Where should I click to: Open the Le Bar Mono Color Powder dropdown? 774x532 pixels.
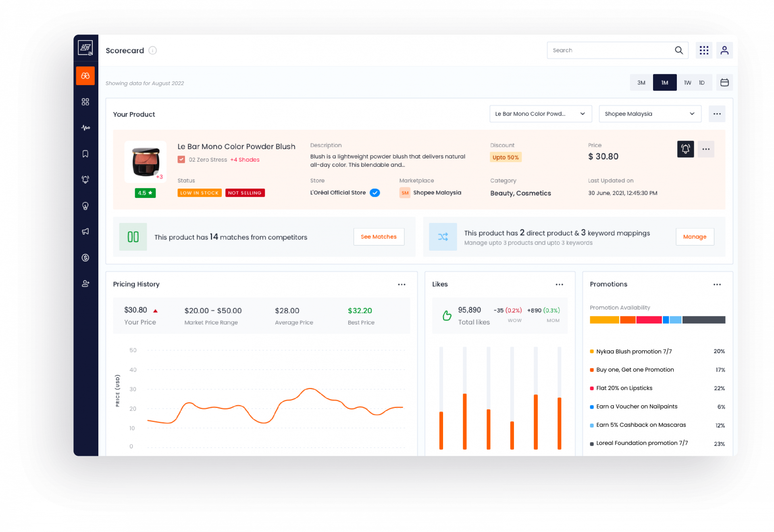[x=541, y=114]
